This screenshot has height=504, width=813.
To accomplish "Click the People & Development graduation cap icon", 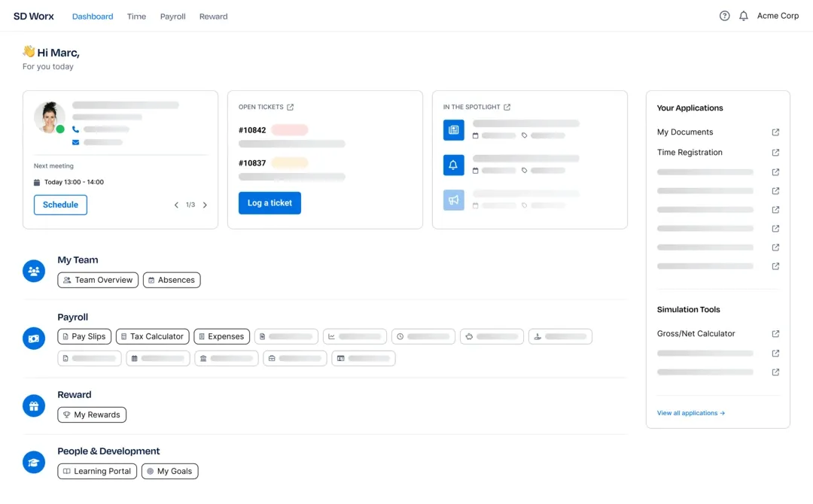I will click(34, 463).
